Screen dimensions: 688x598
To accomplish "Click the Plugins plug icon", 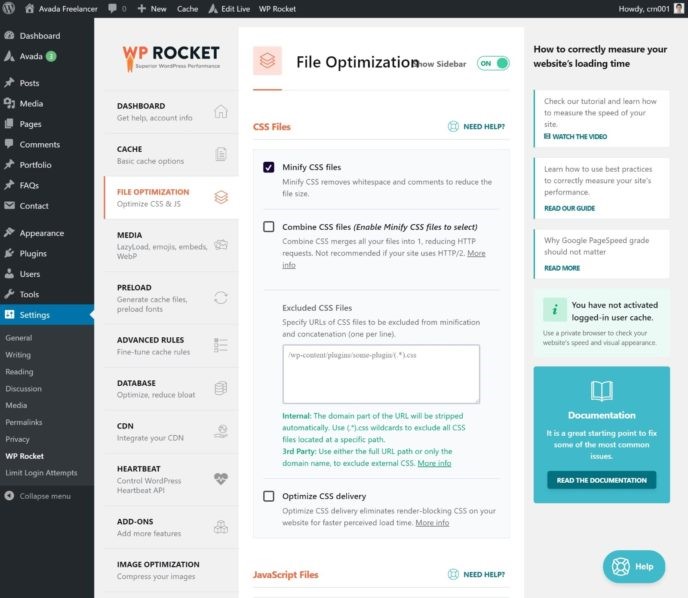I will (x=9, y=253).
